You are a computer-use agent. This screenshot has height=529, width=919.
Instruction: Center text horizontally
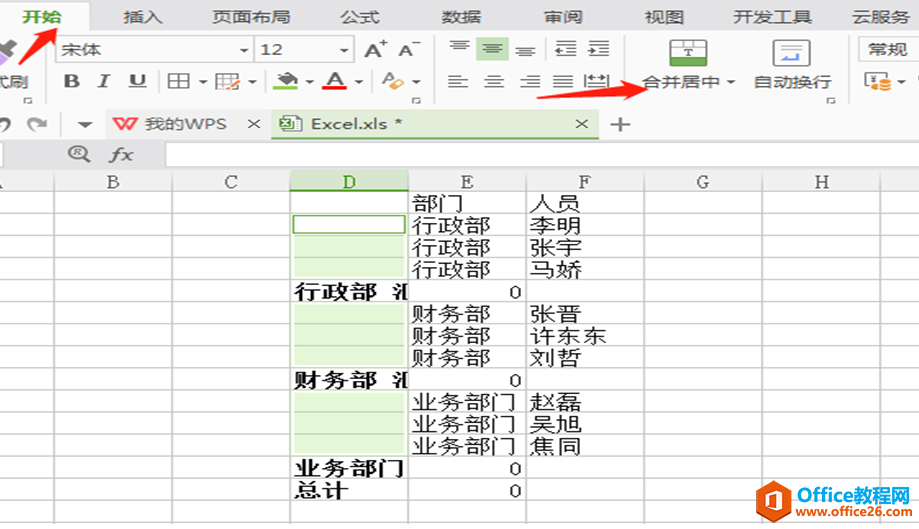[494, 81]
